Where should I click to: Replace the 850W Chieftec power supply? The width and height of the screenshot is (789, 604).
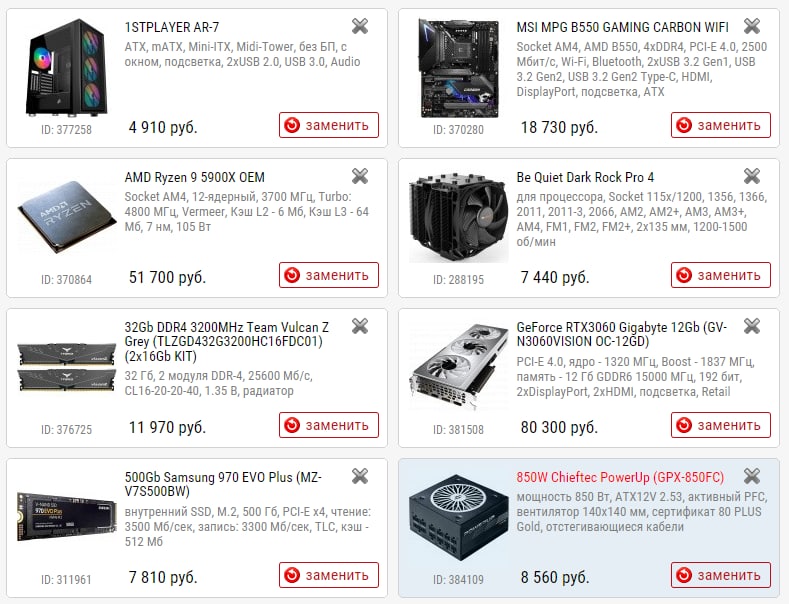[x=721, y=575]
